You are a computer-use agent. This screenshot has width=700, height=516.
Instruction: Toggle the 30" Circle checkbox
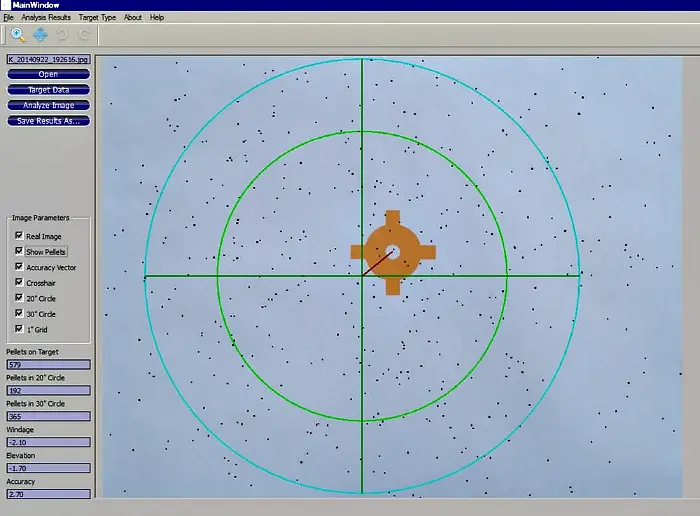19,314
